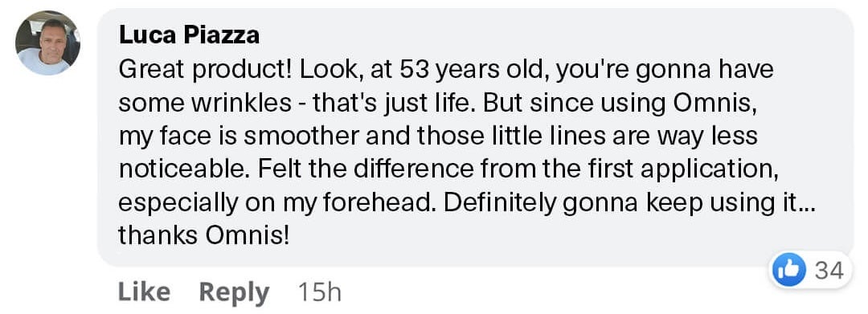Click the 'Great product!' opening text
The width and height of the screenshot is (868, 314).
pyautogui.click(x=200, y=71)
